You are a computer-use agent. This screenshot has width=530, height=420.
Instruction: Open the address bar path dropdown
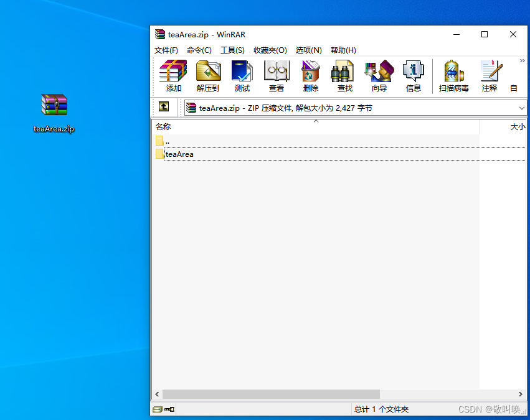pos(521,108)
